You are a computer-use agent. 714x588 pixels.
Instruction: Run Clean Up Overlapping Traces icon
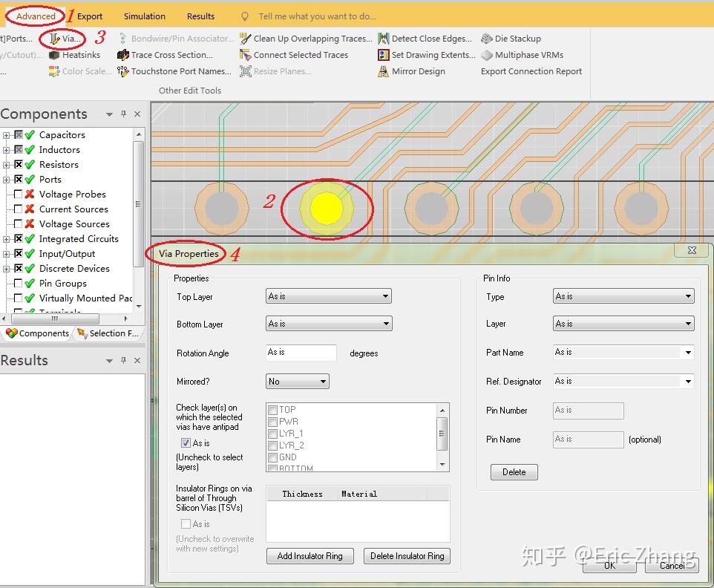coord(246,39)
